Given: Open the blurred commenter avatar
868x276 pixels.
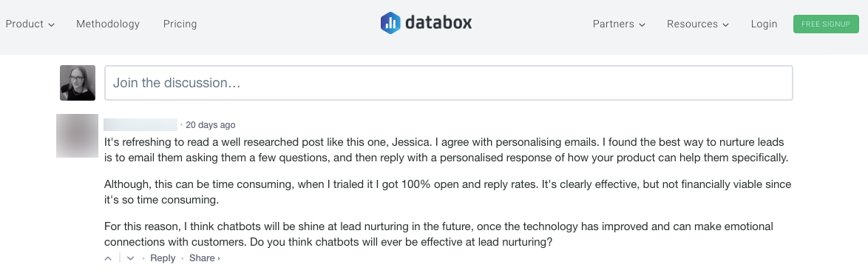Looking at the screenshot, I should (x=77, y=136).
